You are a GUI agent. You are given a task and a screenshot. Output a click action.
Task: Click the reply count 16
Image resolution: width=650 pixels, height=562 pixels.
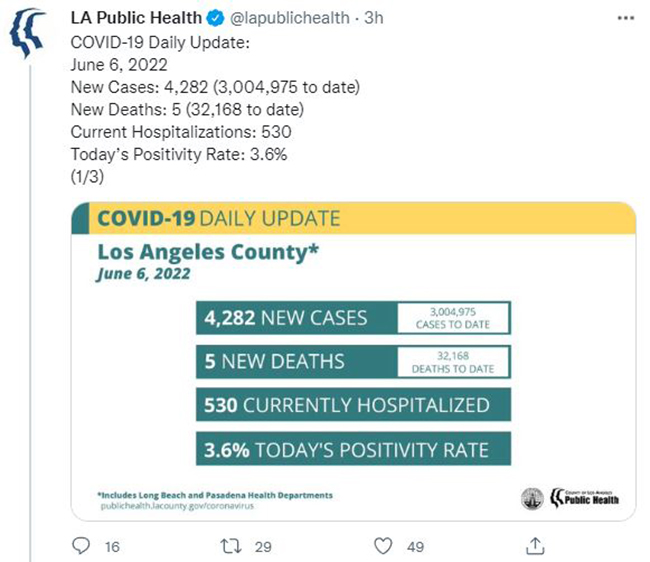pos(112,547)
